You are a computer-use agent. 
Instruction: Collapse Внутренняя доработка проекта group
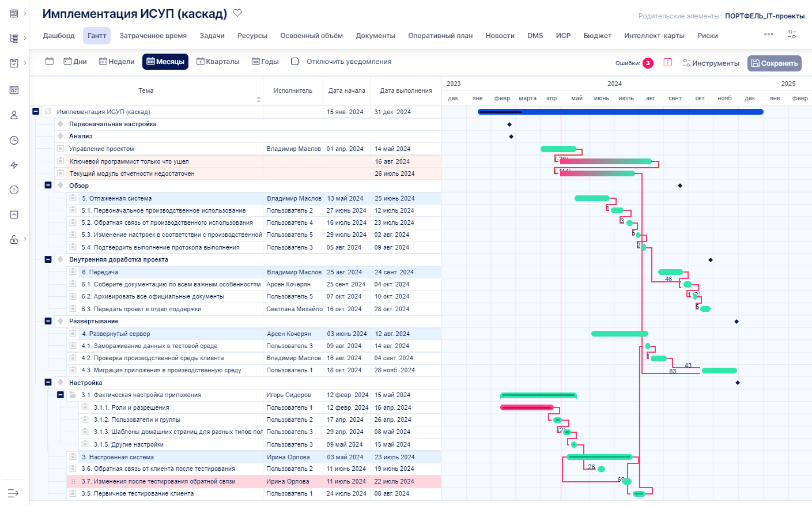click(x=48, y=259)
